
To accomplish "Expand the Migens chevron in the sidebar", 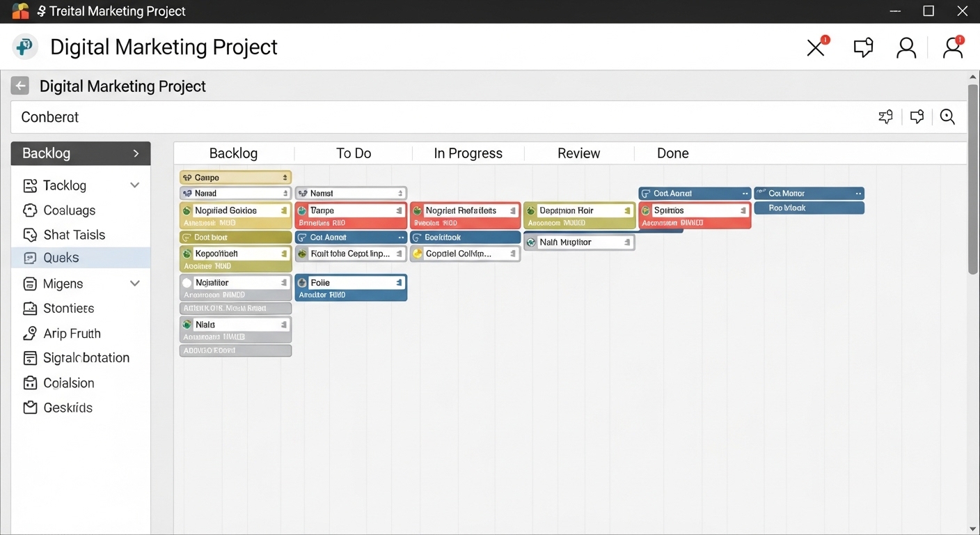I will point(135,284).
